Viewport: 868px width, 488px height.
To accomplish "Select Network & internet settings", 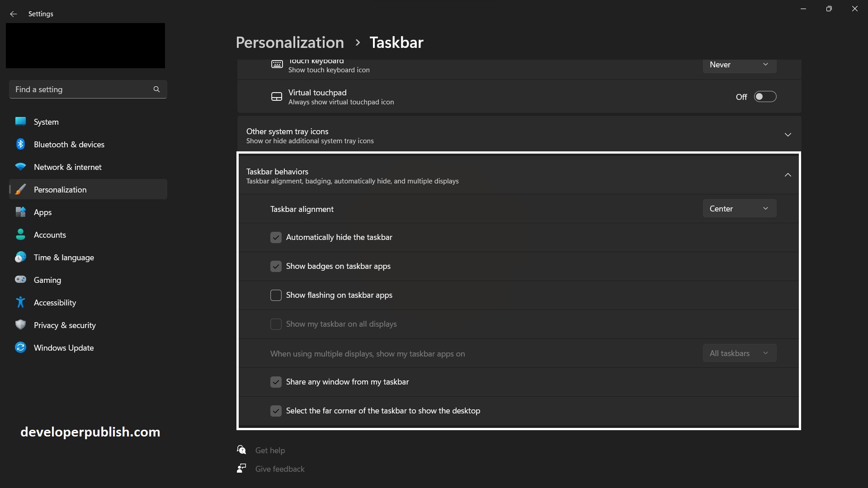I will pos(68,167).
